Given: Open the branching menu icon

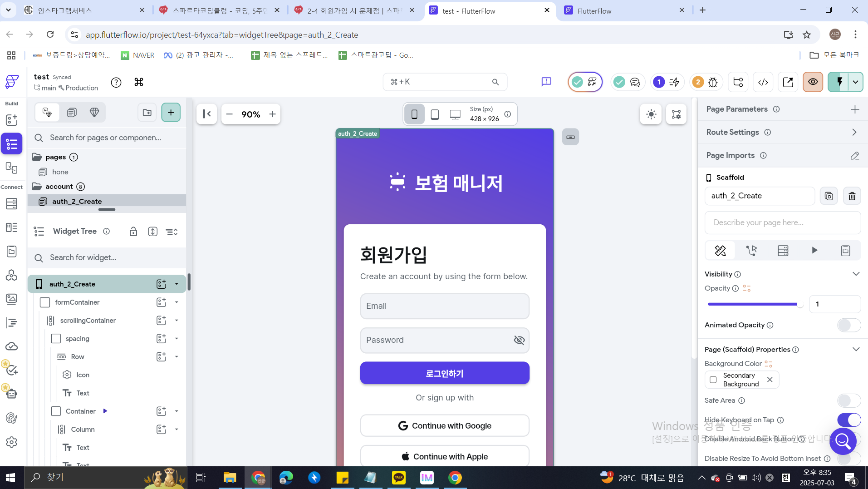Looking at the screenshot, I should [738, 82].
